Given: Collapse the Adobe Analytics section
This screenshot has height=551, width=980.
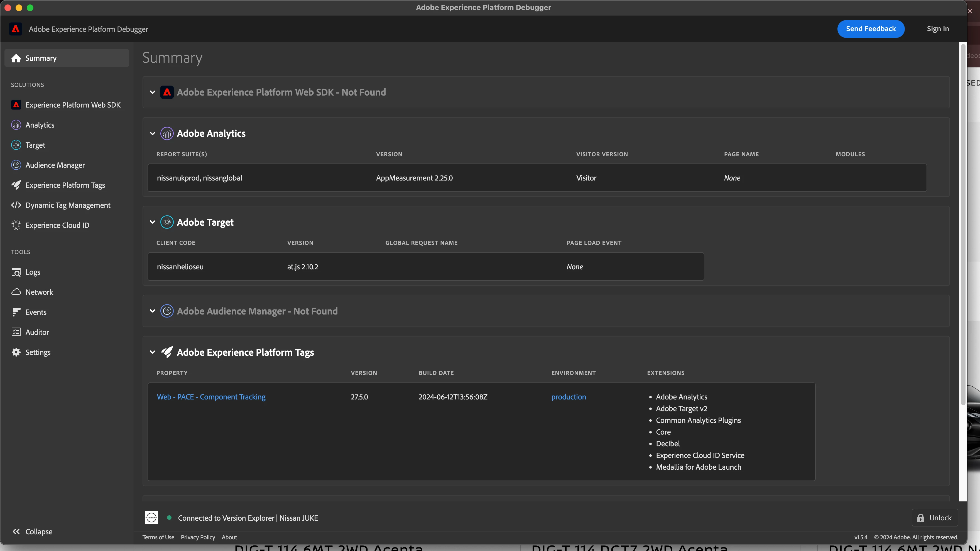Looking at the screenshot, I should 153,133.
